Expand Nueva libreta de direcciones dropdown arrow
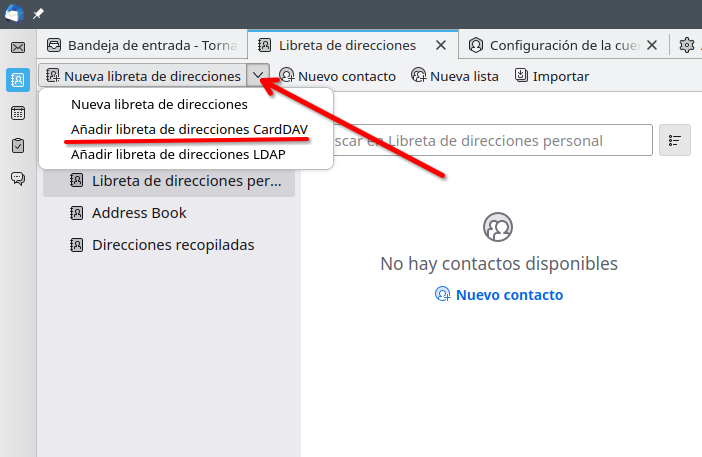702x457 pixels. pyautogui.click(x=259, y=76)
